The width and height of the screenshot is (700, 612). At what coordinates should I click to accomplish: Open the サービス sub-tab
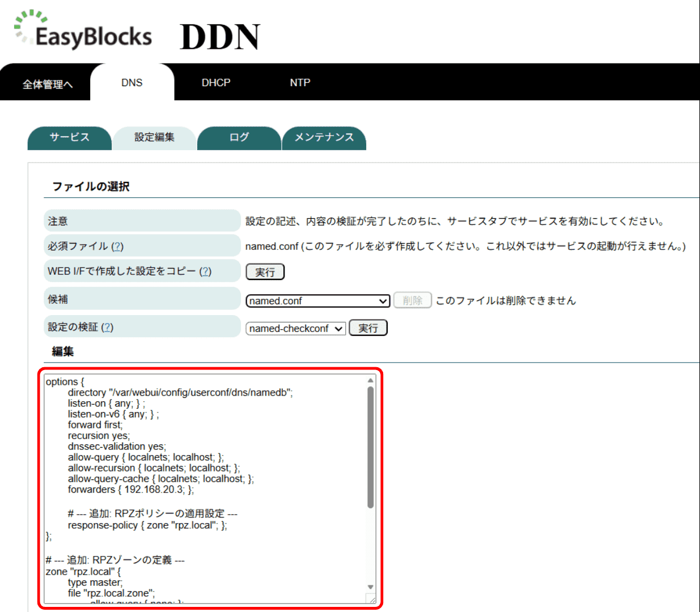point(69,138)
